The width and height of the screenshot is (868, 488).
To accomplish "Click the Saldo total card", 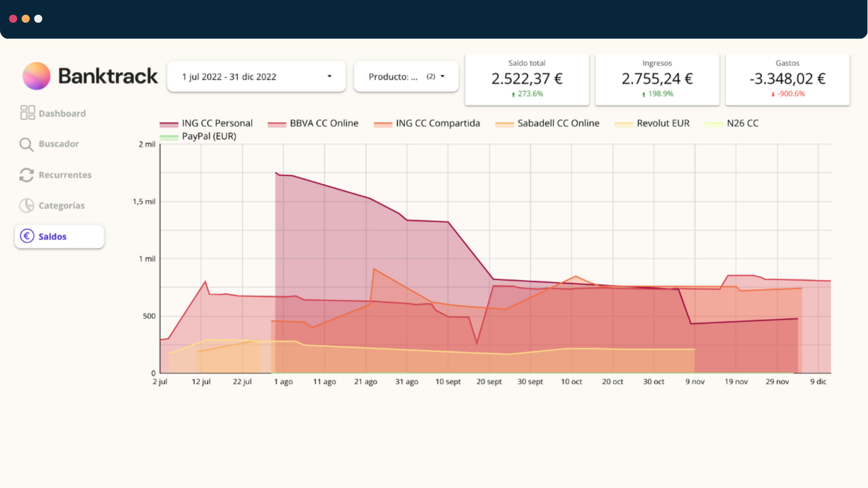I will [x=527, y=80].
